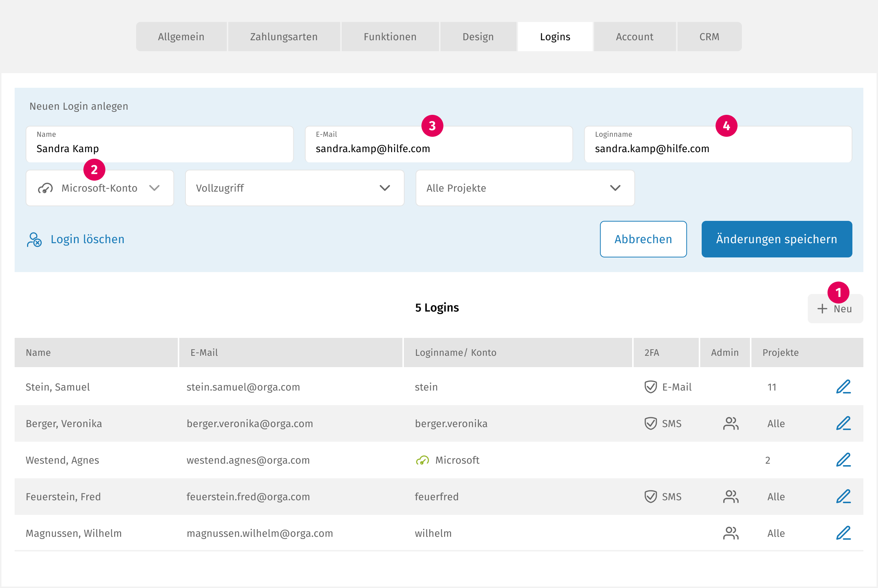Go to the CRM tab

tap(709, 37)
